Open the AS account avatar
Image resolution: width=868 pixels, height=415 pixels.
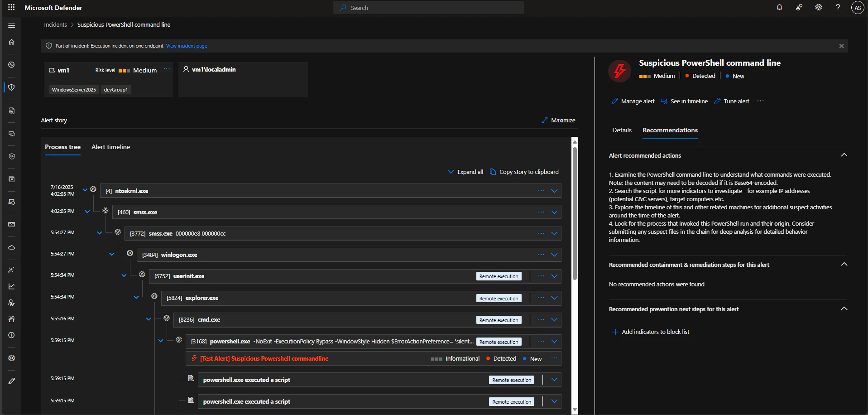click(857, 8)
